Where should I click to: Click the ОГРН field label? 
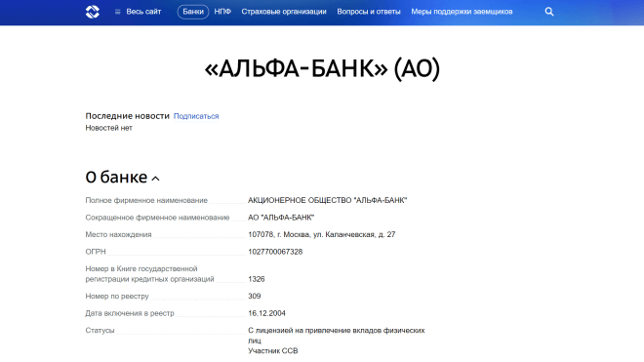point(96,252)
